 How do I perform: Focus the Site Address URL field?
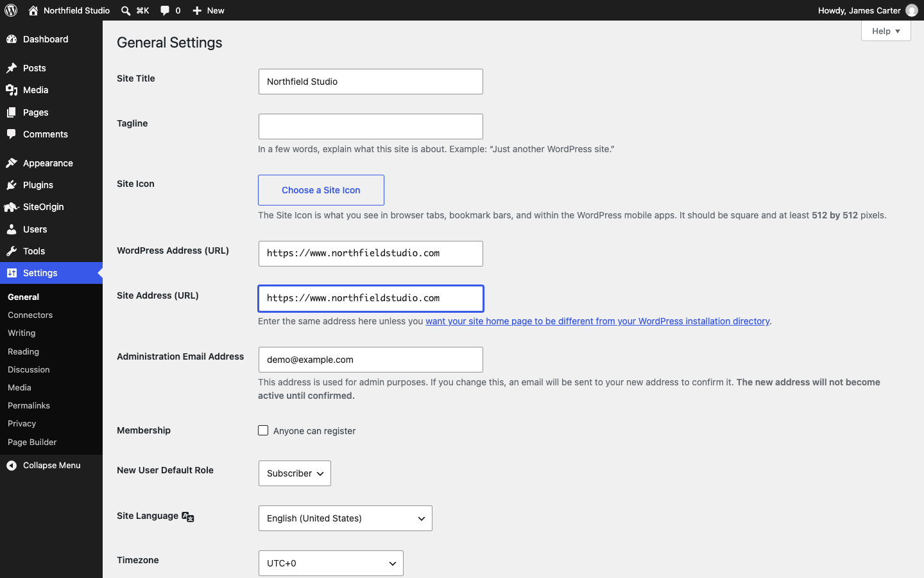pos(371,299)
